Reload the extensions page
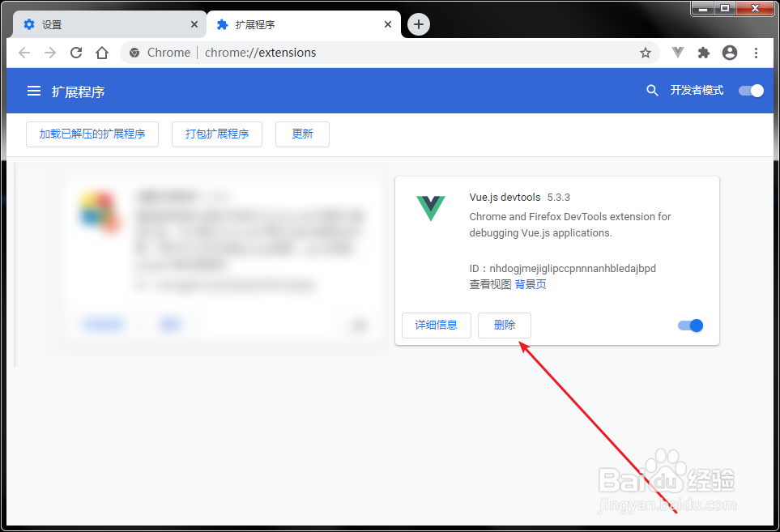Image resolution: width=780 pixels, height=532 pixels. click(76, 53)
